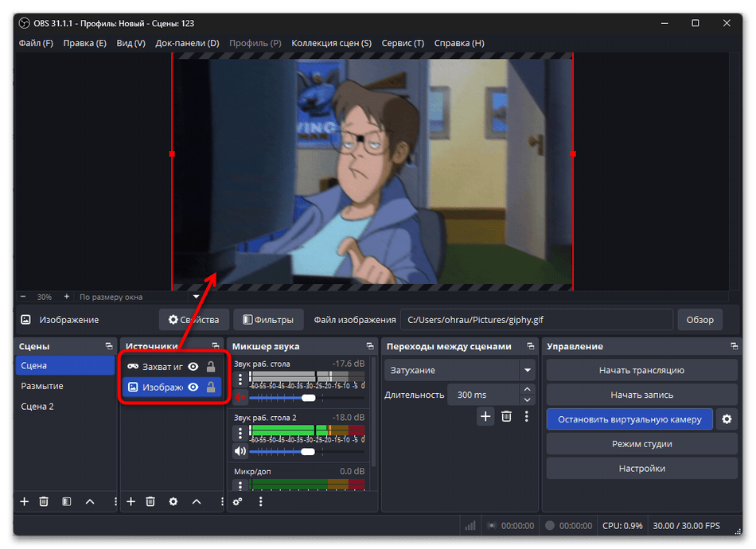Click Начать запись button
This screenshot has width=756, height=549.
click(x=641, y=395)
